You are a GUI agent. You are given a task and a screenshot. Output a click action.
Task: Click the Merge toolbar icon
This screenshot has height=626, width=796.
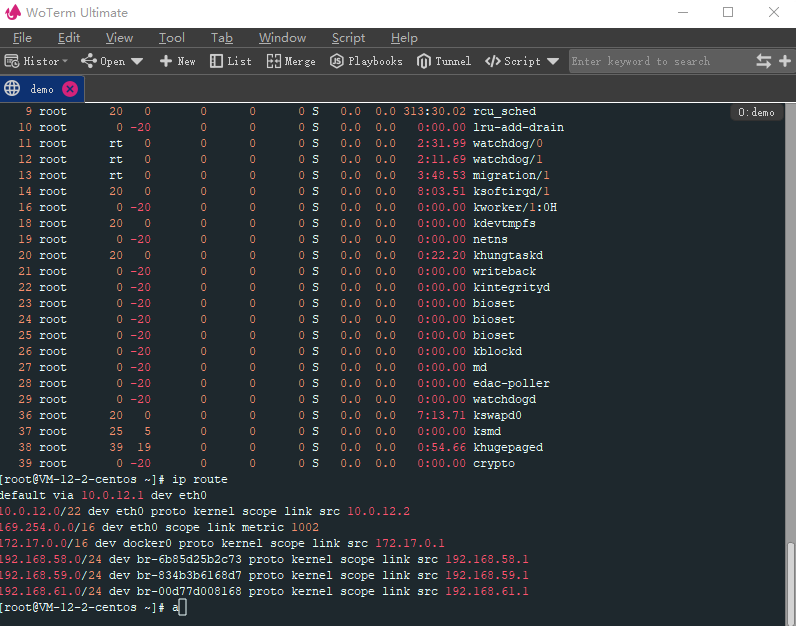coord(274,61)
